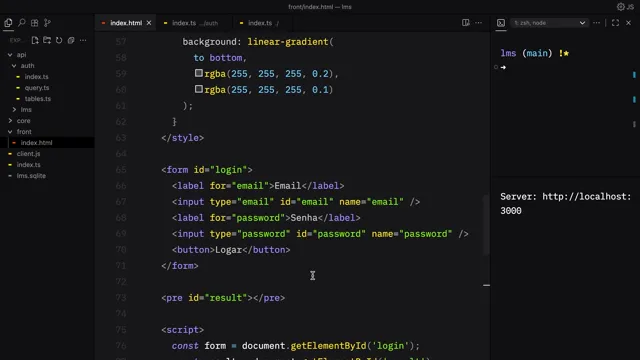This screenshot has width=640, height=360.
Task: Switch to the index.ts auth tab
Action: (191, 23)
